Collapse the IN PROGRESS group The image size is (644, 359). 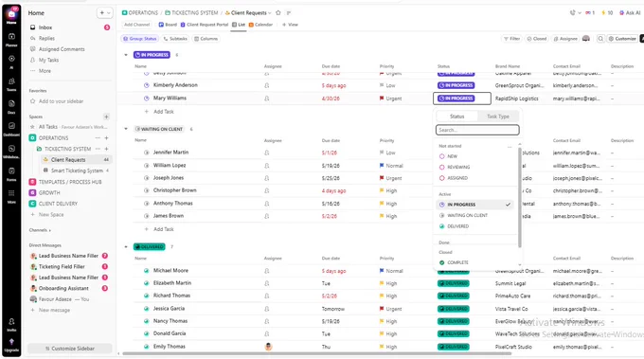[126, 55]
